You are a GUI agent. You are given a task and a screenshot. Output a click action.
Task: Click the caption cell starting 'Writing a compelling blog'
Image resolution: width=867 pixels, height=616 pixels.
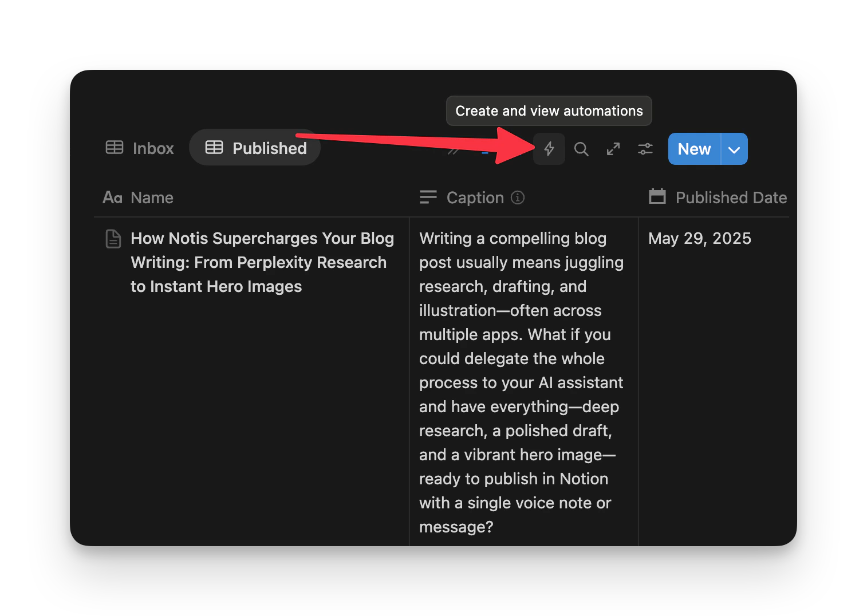pyautogui.click(x=524, y=382)
